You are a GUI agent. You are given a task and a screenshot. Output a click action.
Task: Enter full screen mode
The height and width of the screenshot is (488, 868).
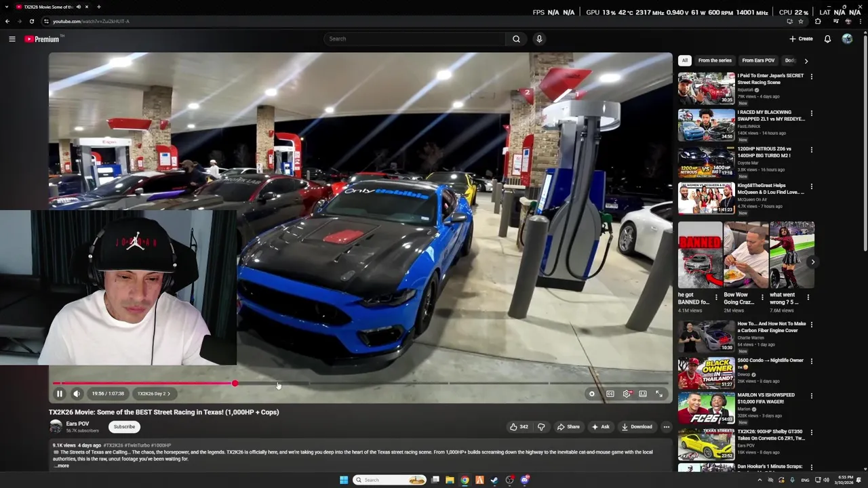(x=659, y=394)
